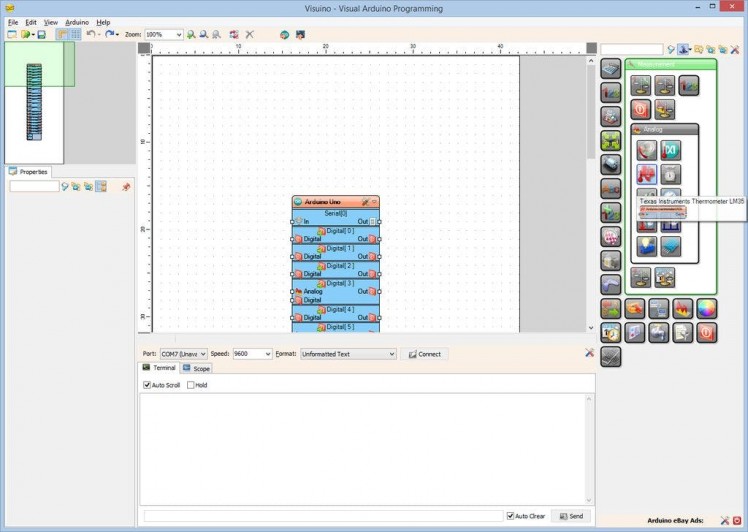Enable the Hold checkbox
The height and width of the screenshot is (532, 748).
click(x=191, y=385)
